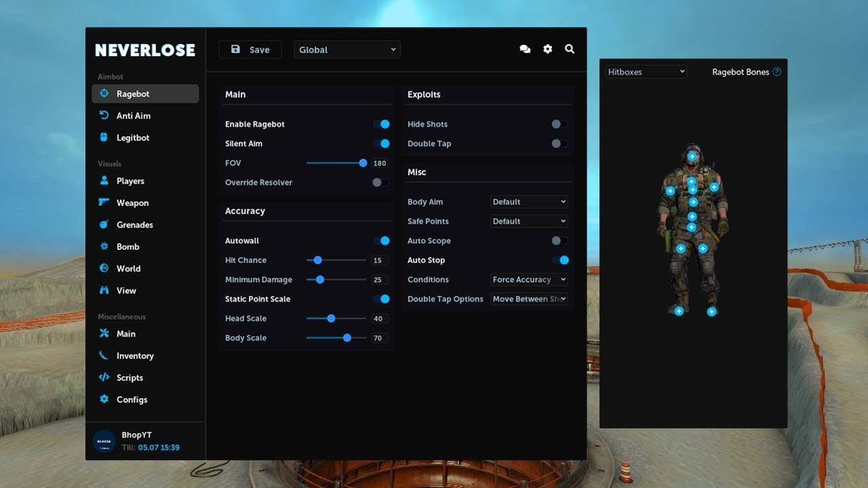Click the World globe icon
This screenshot has height=488, width=868.
[x=104, y=268]
